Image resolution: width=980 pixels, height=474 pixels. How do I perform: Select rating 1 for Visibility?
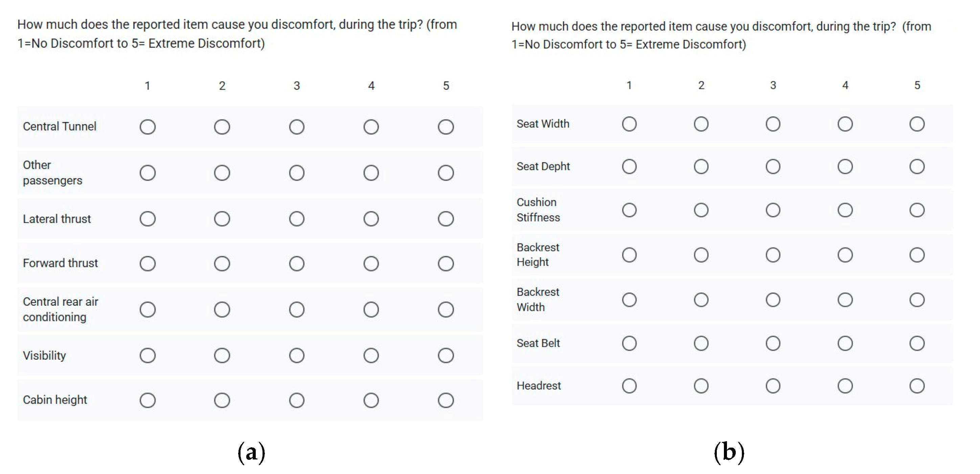[x=147, y=355]
